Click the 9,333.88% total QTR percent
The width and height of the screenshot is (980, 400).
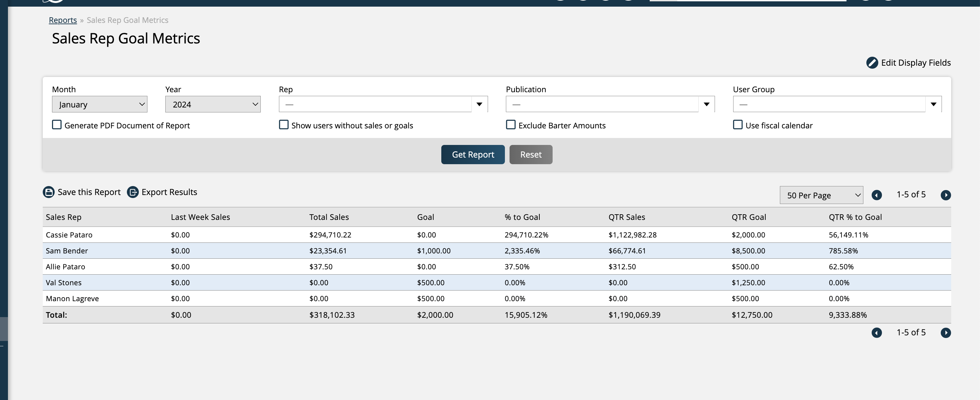pos(847,315)
